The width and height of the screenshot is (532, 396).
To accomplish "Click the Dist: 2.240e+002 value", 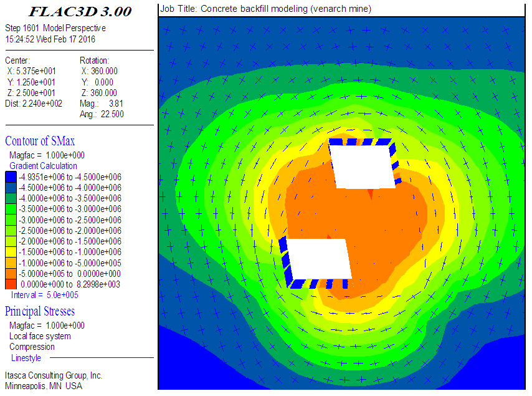I will (x=34, y=104).
